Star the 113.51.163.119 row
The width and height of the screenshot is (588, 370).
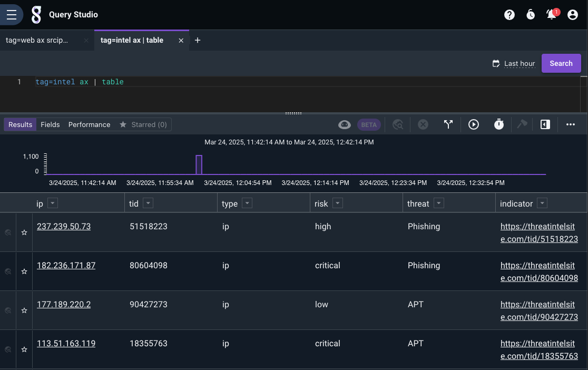click(x=24, y=350)
